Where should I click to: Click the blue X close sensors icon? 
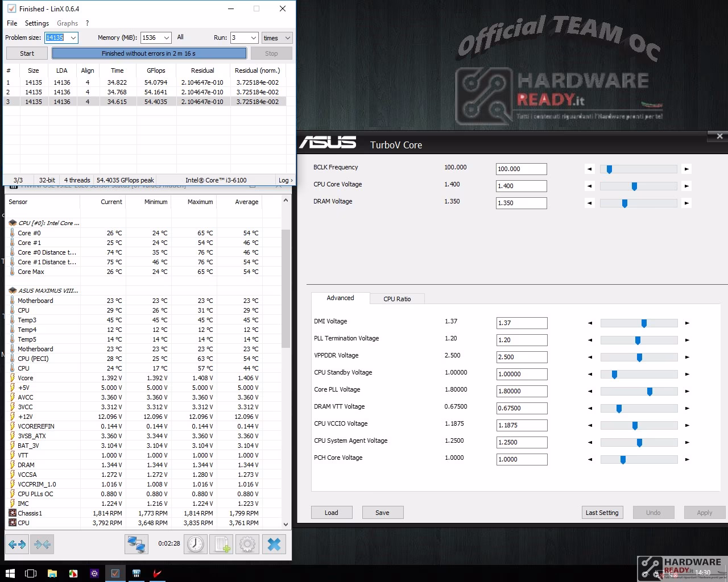click(274, 544)
